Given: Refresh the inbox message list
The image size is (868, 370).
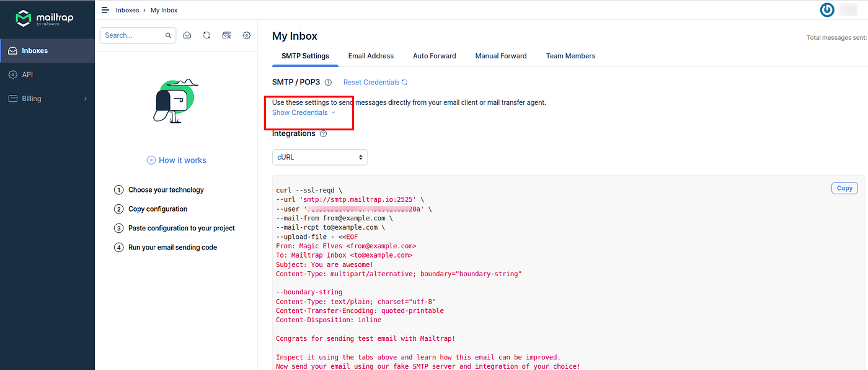Looking at the screenshot, I should [x=206, y=35].
